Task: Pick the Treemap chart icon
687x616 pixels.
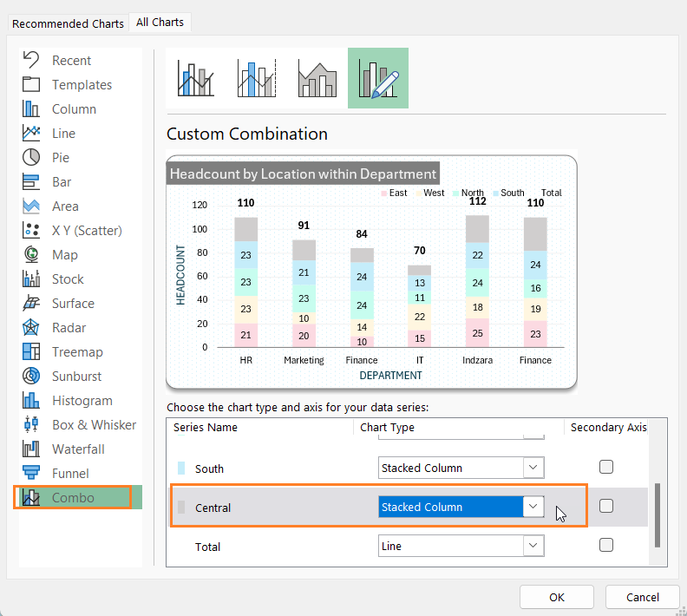Action: click(x=31, y=351)
